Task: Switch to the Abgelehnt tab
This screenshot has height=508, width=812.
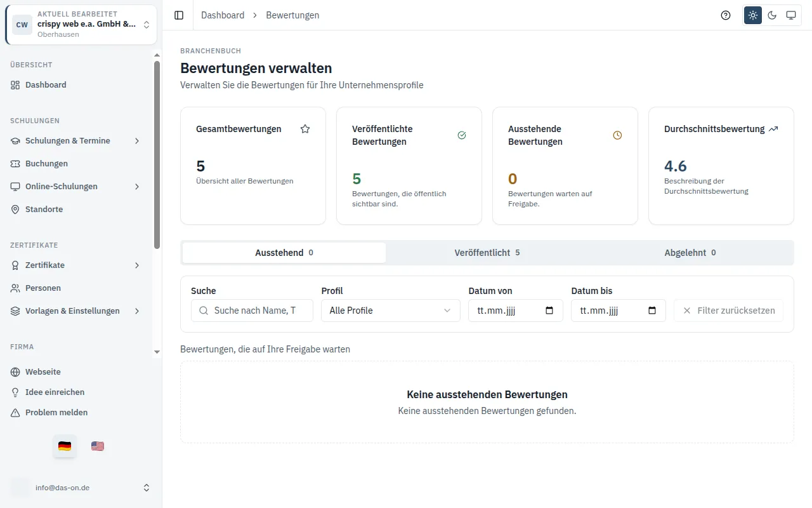Action: coord(690,253)
